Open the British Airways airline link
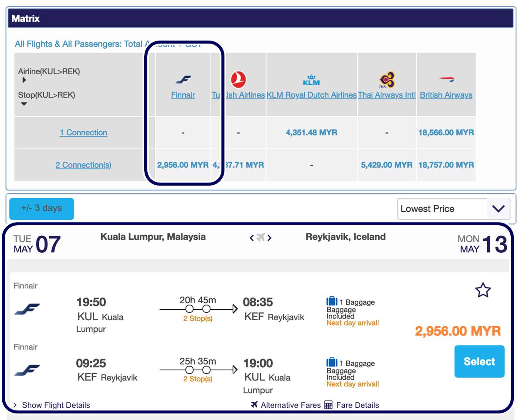Image resolution: width=523 pixels, height=420 pixels. coord(446,95)
